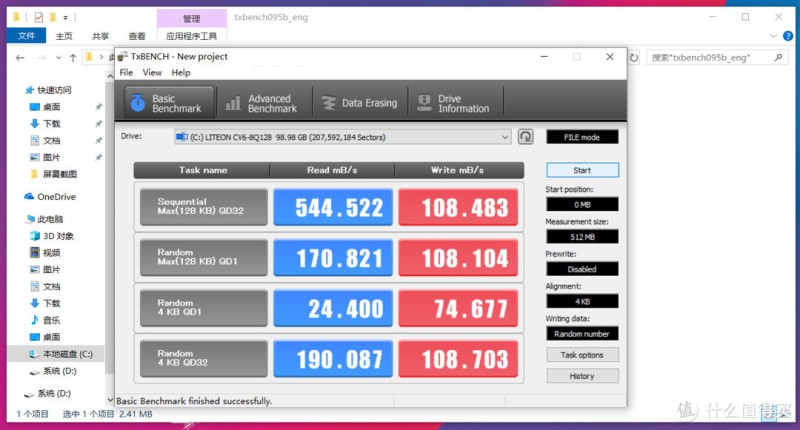The height and width of the screenshot is (430, 800).
Task: Open the 查看 ribbon tab in Explorer
Action: click(x=137, y=36)
